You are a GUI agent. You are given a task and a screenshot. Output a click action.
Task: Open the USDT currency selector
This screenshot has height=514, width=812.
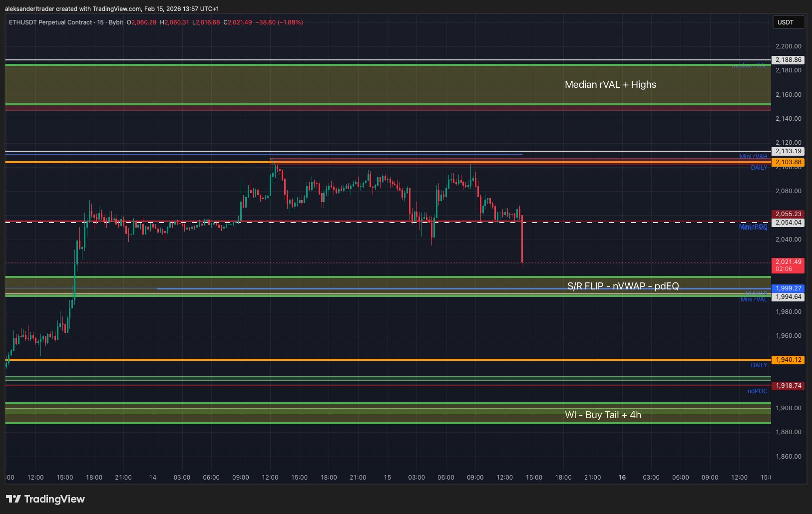788,22
